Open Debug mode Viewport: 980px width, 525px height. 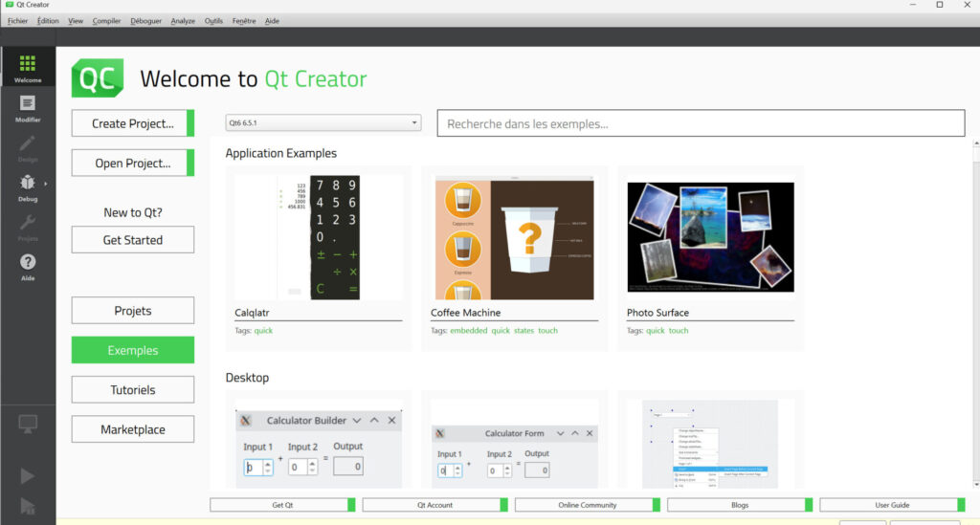[28, 187]
